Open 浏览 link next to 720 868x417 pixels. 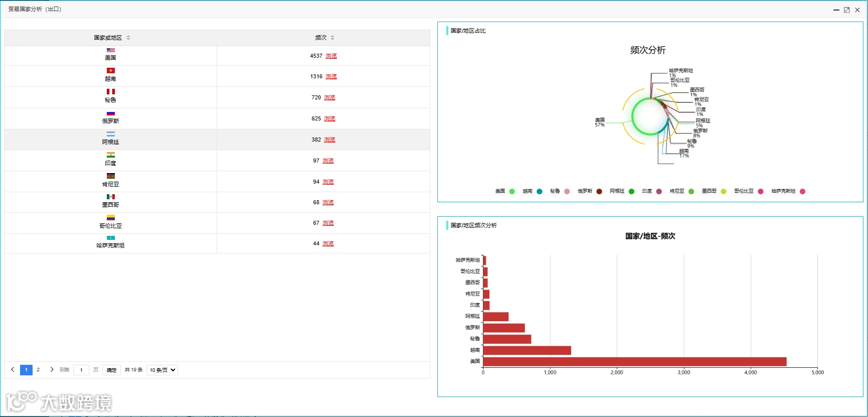tap(329, 98)
